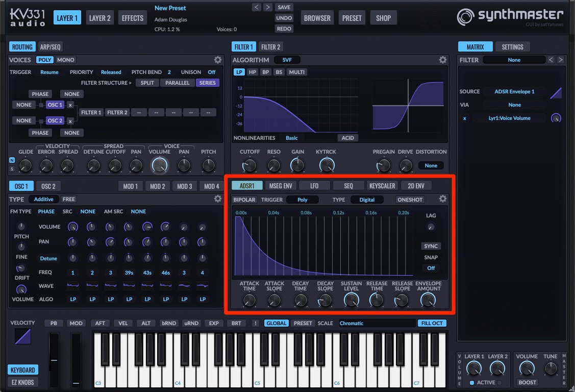Image resolution: width=575 pixels, height=392 pixels.
Task: Click the Attack Time knob
Action: point(249,301)
